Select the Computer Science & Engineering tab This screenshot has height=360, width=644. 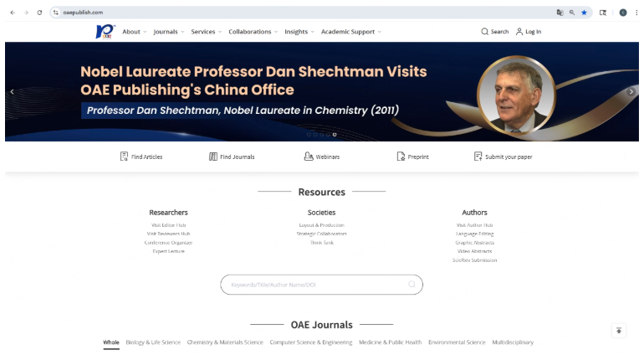tap(311, 342)
